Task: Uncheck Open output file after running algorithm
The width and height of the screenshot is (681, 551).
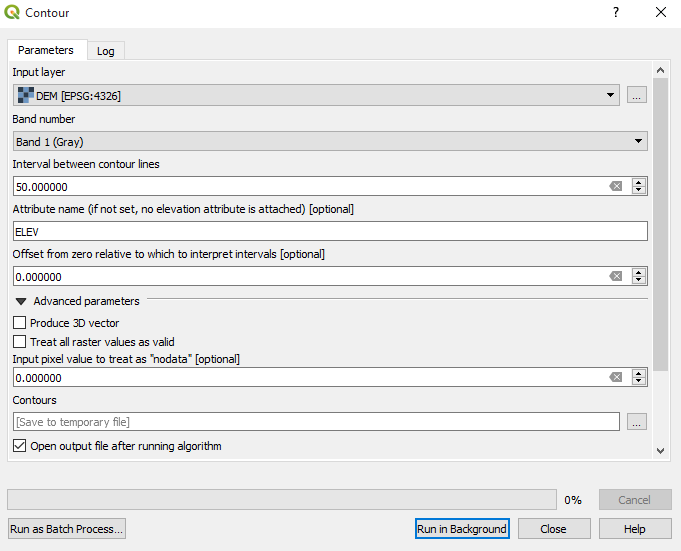Action: tap(20, 446)
